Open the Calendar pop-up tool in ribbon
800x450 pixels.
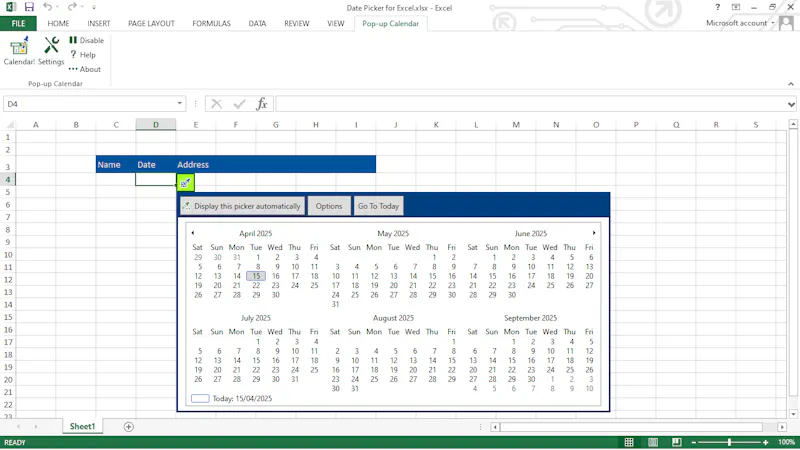pos(19,51)
